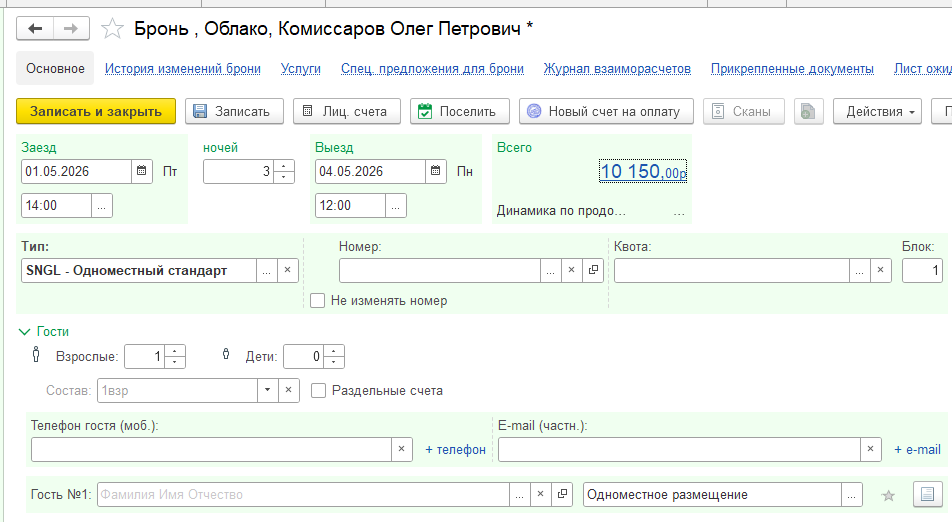This screenshot has height=522, width=952.
Task: Clear the Квота field
Action: [880, 271]
